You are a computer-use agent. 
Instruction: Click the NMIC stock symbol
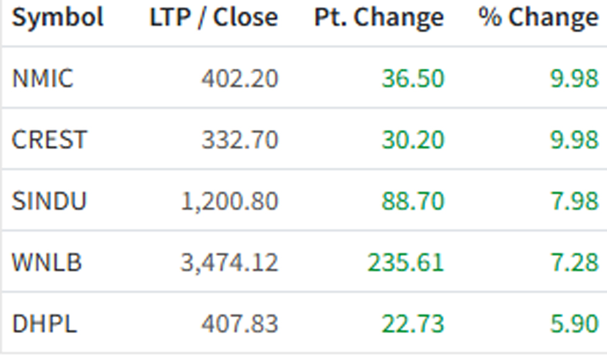click(42, 79)
